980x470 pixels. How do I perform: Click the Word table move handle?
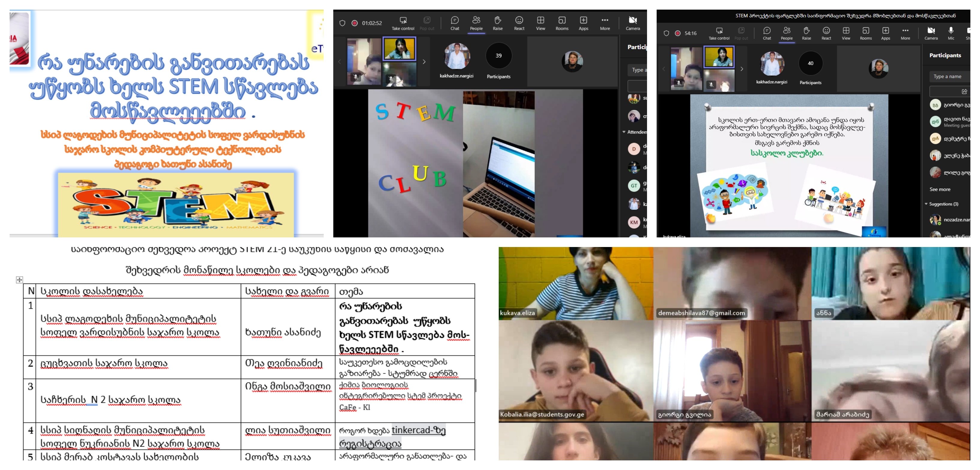tap(20, 280)
